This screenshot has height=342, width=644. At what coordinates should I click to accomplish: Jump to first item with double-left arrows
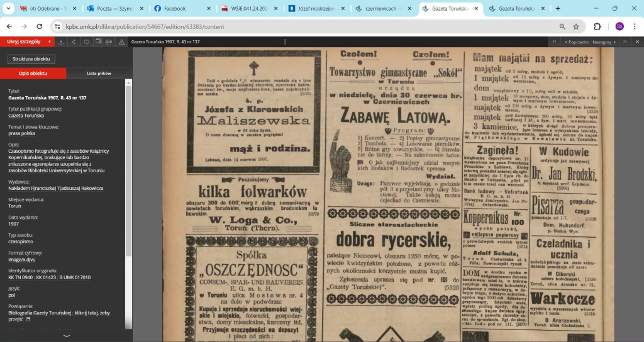554,41
